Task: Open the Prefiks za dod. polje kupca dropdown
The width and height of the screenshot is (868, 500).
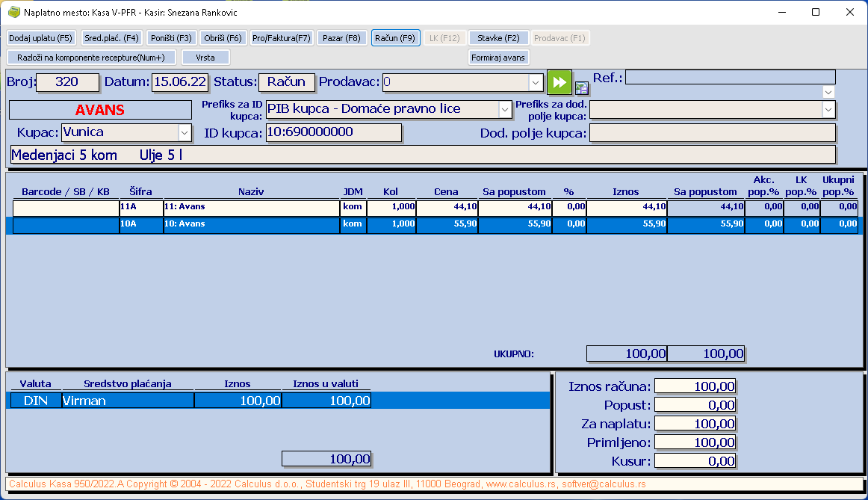Action: click(828, 109)
